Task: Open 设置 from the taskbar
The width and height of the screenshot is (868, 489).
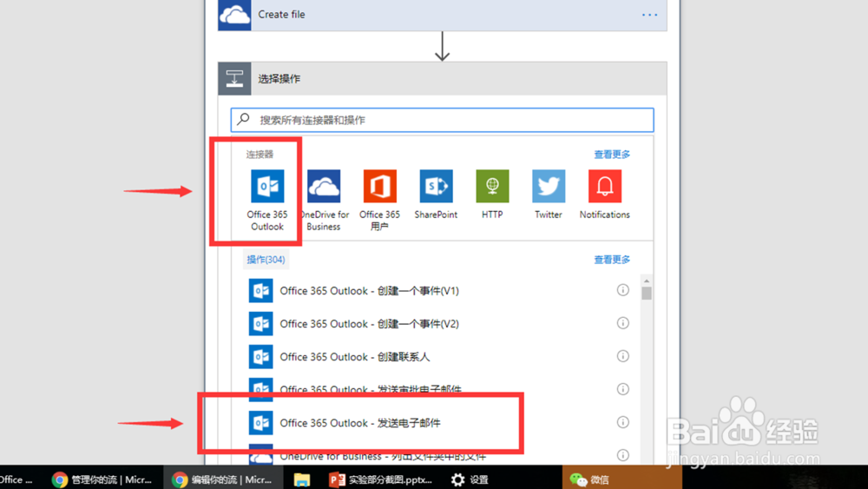Action: 470,479
